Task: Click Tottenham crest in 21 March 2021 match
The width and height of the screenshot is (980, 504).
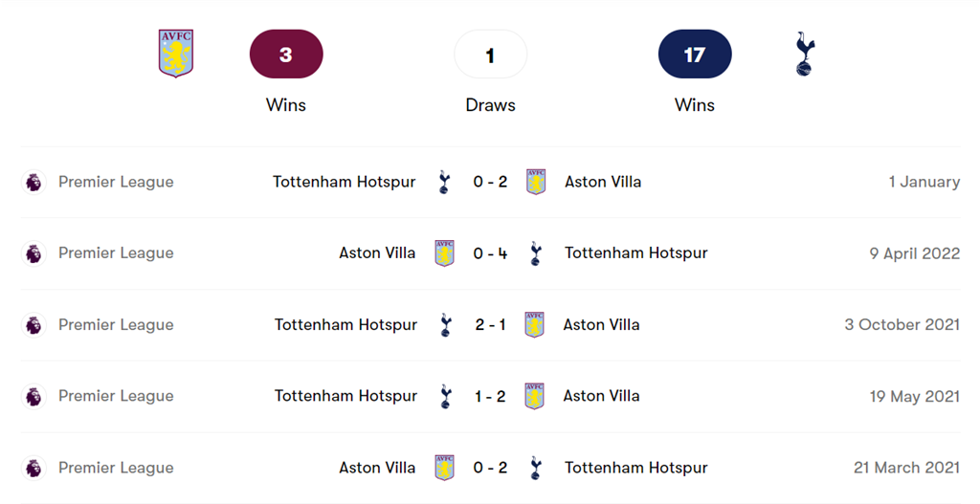Action: coord(536,468)
